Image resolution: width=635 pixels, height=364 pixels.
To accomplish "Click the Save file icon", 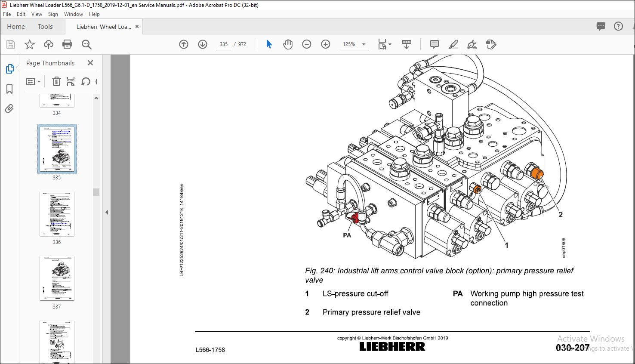I will point(11,44).
